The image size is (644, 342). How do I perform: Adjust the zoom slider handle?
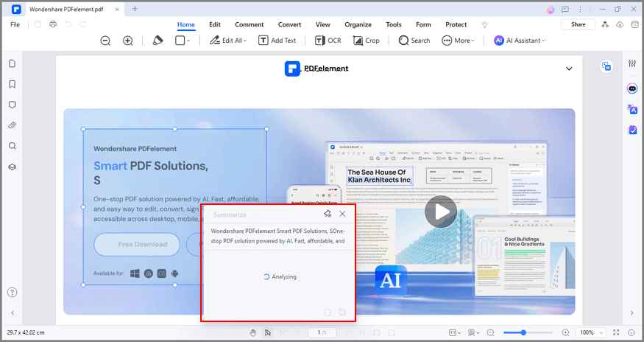523,332
